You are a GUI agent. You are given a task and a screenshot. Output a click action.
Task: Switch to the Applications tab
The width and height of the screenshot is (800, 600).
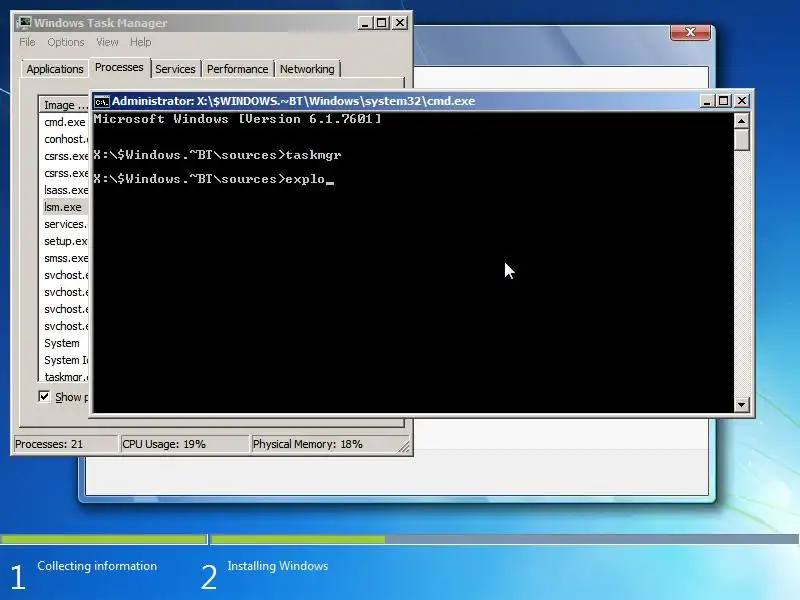click(55, 69)
